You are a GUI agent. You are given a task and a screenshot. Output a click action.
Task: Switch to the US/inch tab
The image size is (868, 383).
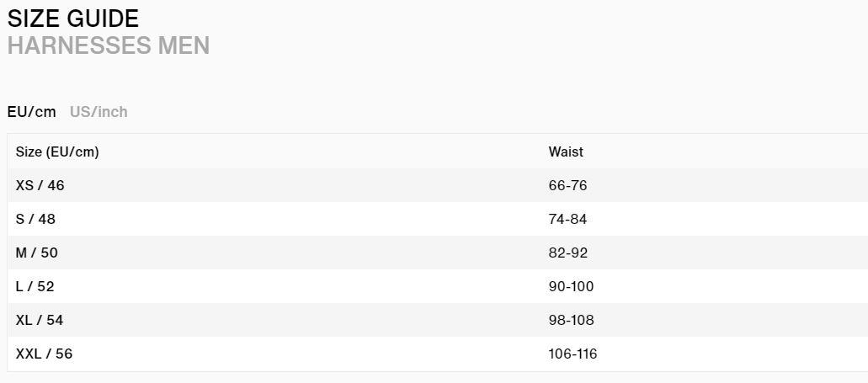[x=99, y=112]
